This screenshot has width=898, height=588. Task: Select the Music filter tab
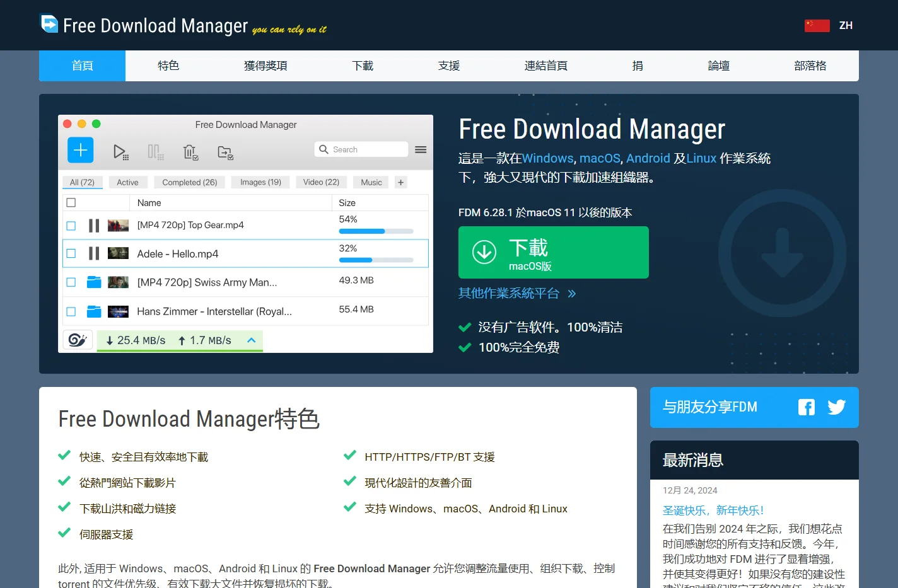(x=371, y=182)
